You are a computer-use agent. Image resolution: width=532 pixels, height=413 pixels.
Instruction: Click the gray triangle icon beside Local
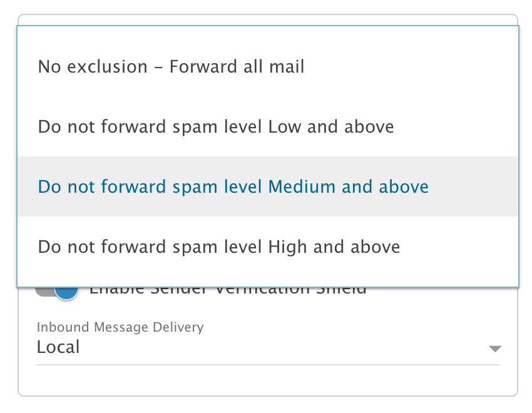[x=494, y=349]
